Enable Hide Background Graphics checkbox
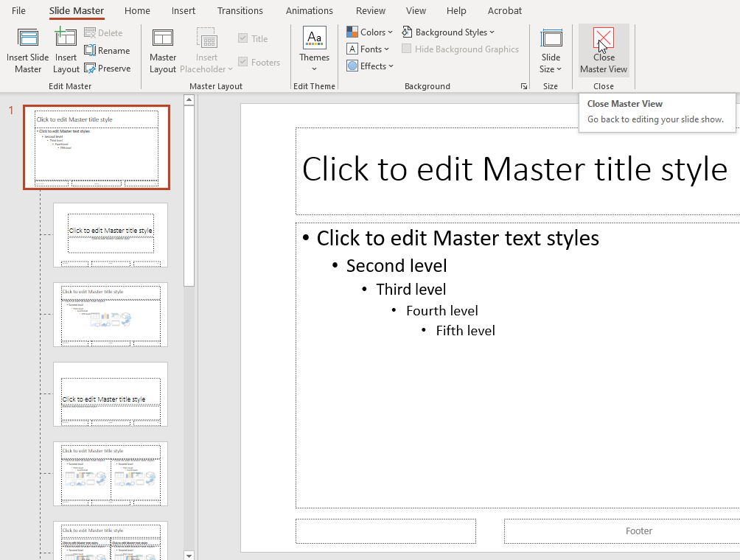This screenshot has width=740, height=560. click(x=407, y=49)
